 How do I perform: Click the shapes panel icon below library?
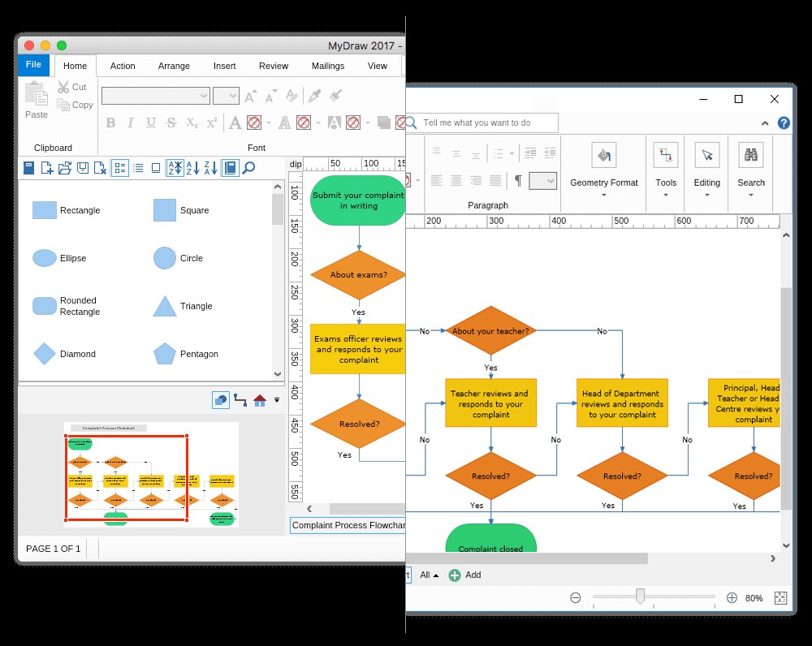(221, 400)
